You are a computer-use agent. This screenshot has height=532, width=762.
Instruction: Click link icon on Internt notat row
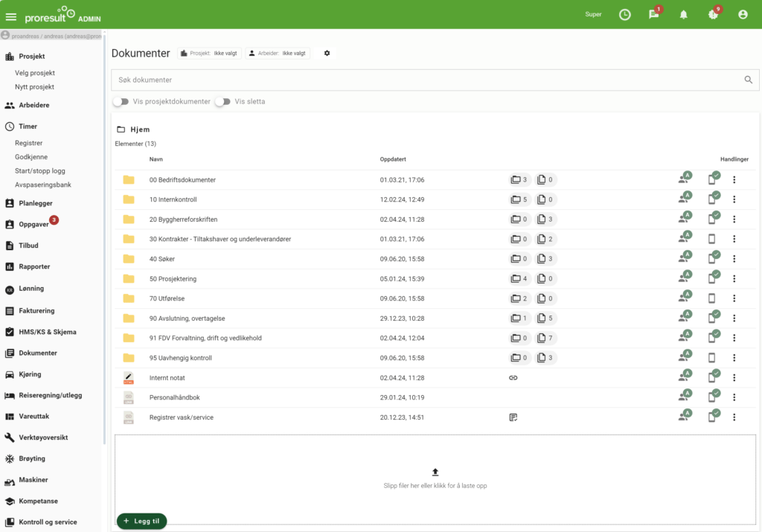[513, 377]
